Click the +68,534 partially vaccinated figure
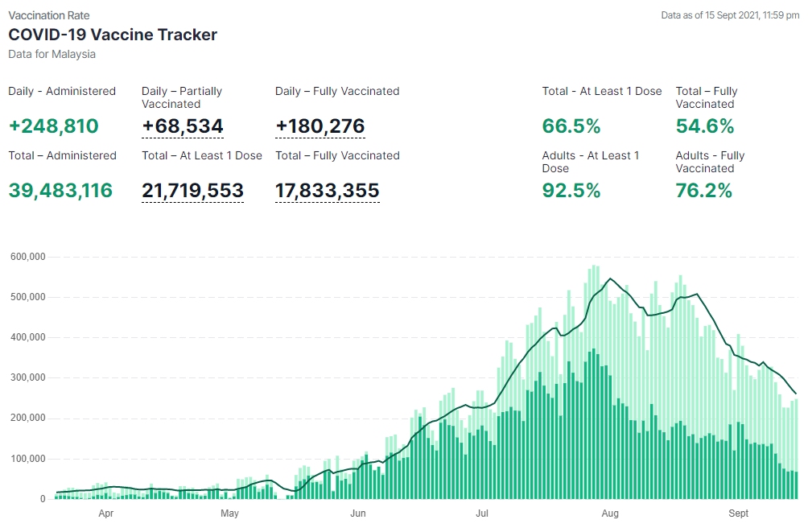This screenshot has height=532, width=808. click(183, 126)
